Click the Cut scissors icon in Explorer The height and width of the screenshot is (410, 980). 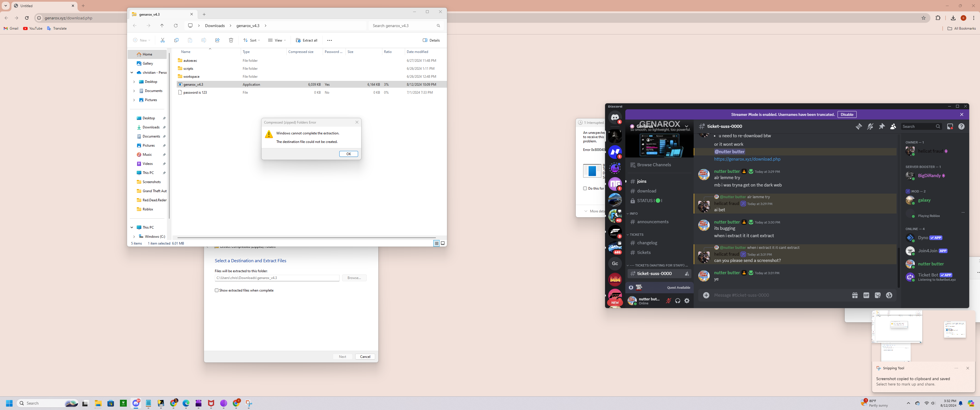(x=162, y=40)
